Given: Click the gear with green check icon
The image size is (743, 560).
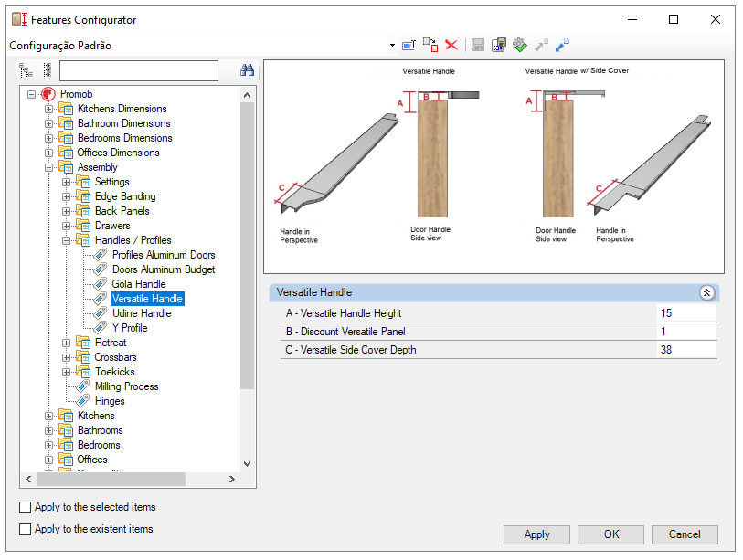Looking at the screenshot, I should (x=520, y=45).
